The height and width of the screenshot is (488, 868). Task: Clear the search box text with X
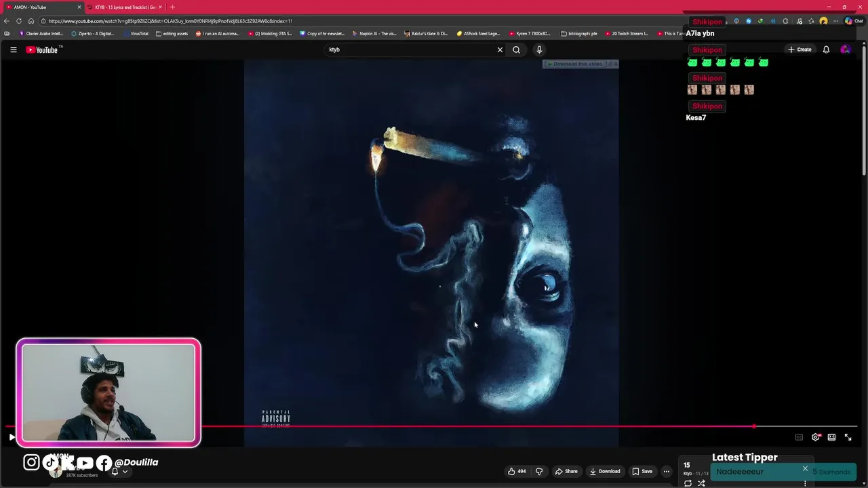500,49
